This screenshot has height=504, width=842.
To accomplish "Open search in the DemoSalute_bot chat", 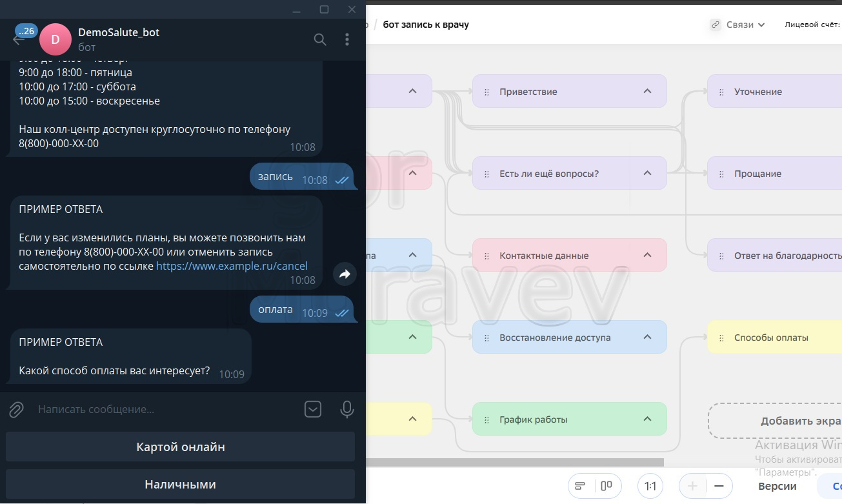I will click(320, 39).
